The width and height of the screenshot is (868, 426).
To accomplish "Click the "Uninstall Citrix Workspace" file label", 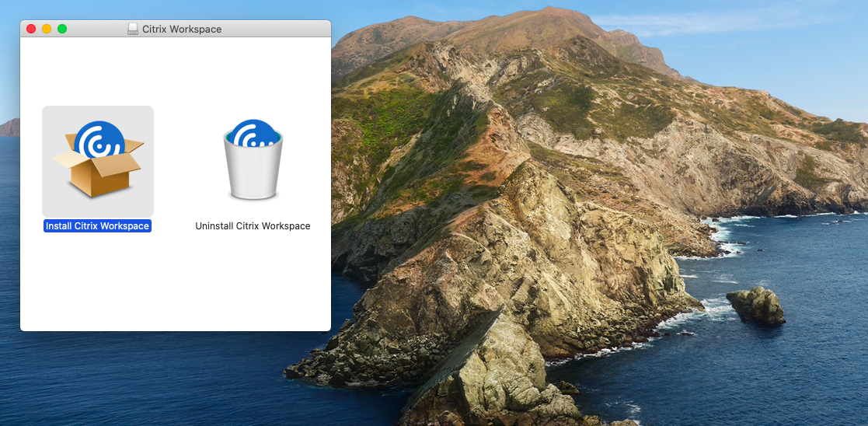I will click(253, 226).
